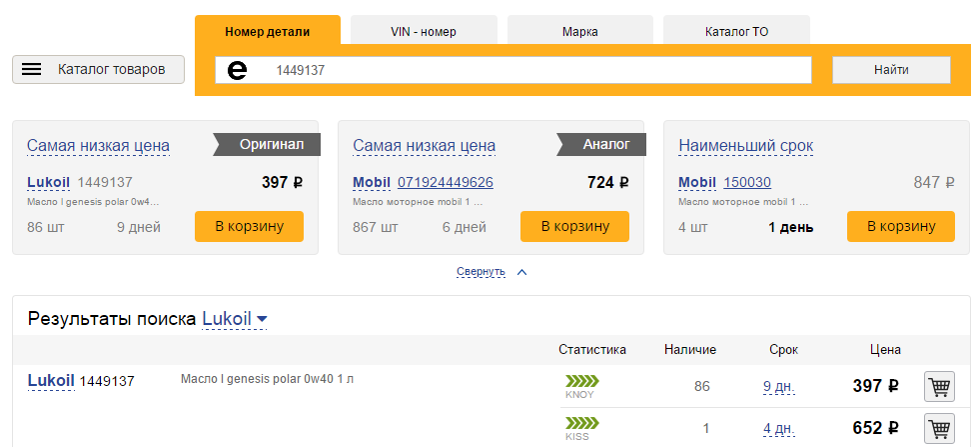The height and width of the screenshot is (447, 980).
Task: Click the '6 дней' text in Аналог card
Action: click(465, 227)
